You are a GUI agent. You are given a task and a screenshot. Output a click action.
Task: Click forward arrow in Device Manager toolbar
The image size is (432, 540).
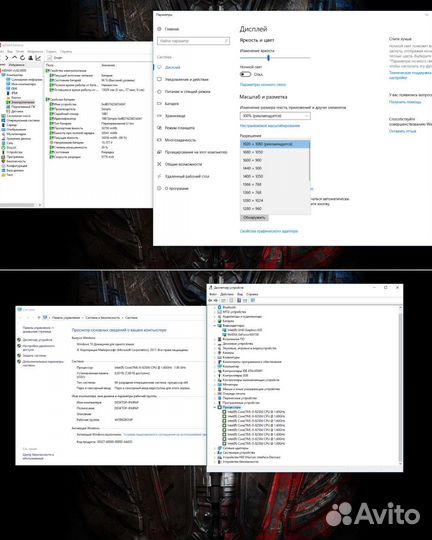click(216, 301)
